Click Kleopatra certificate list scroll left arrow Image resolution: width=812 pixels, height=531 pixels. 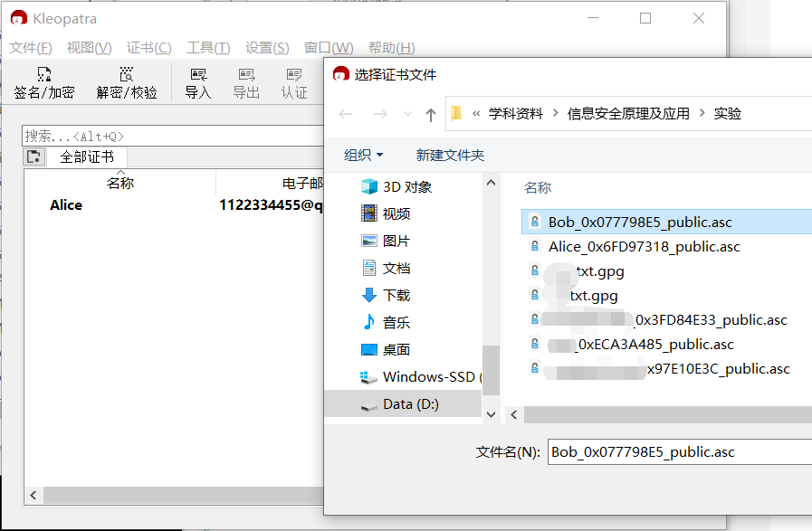pyautogui.click(x=33, y=496)
